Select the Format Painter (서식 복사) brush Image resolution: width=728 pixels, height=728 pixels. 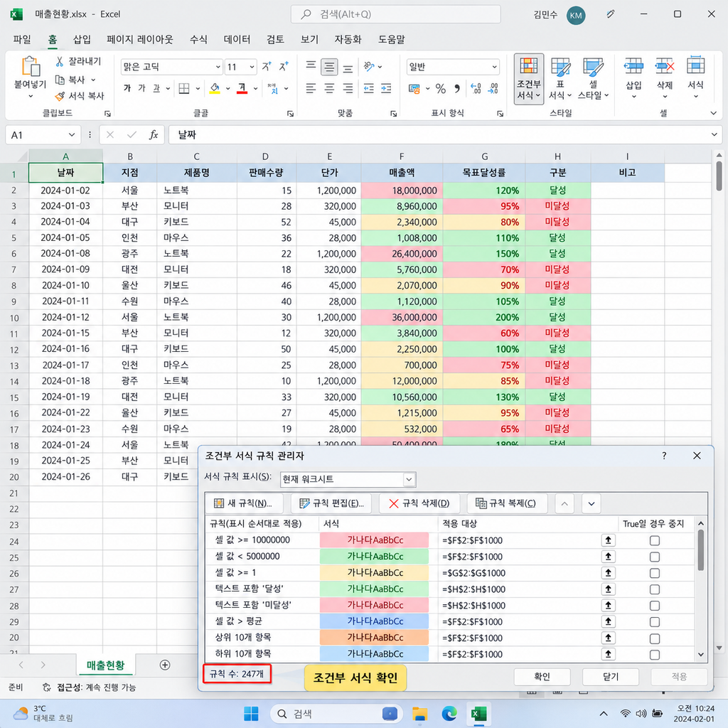pyautogui.click(x=60, y=96)
